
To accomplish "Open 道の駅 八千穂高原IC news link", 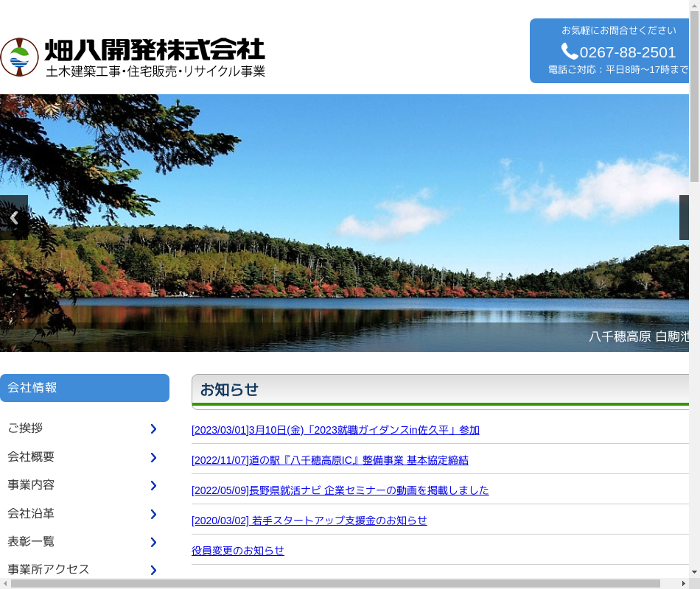I will click(329, 460).
